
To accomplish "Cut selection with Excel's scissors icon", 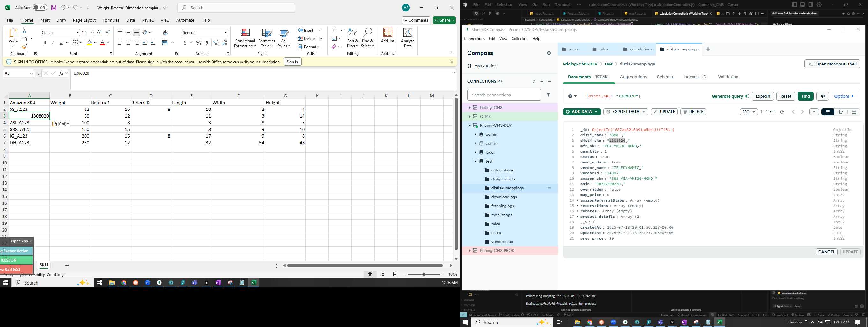I will (x=24, y=30).
